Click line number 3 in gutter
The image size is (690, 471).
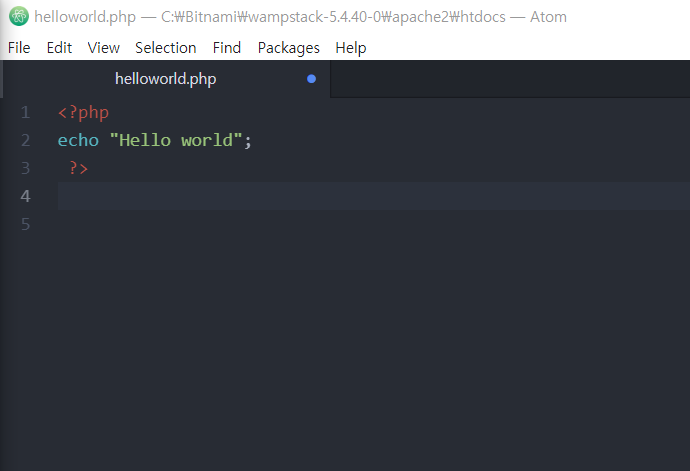click(26, 168)
